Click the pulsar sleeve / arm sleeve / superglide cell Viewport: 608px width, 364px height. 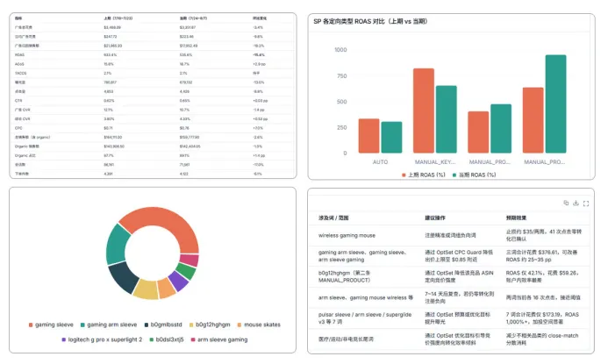pyautogui.click(x=365, y=318)
